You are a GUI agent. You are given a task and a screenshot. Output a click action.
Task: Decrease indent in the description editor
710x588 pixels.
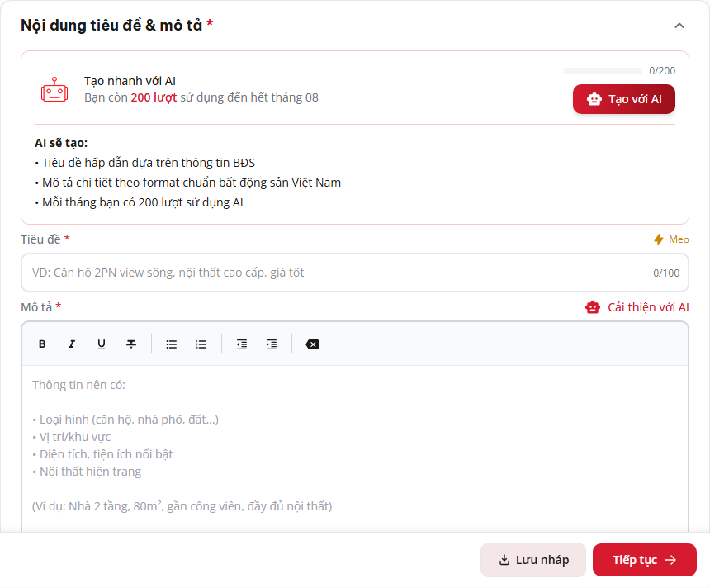242,344
